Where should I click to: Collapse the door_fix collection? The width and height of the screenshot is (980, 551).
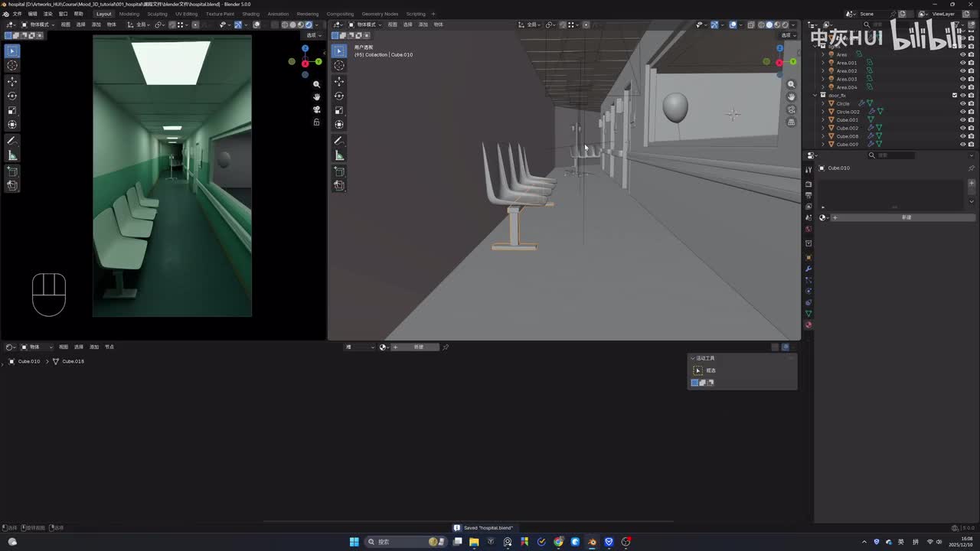point(815,96)
